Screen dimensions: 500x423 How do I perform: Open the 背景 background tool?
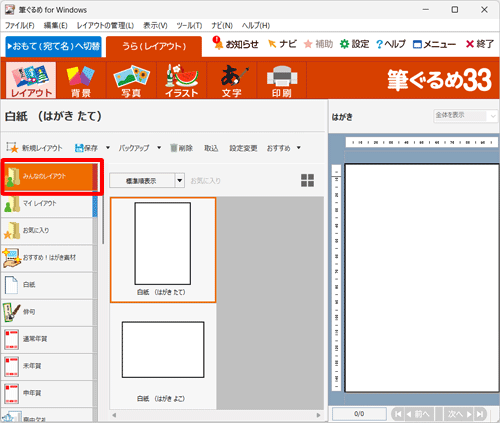point(81,80)
